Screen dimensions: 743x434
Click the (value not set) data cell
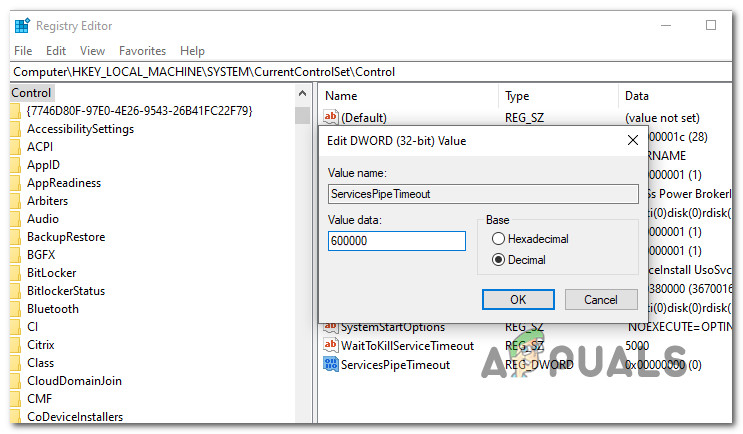click(662, 118)
